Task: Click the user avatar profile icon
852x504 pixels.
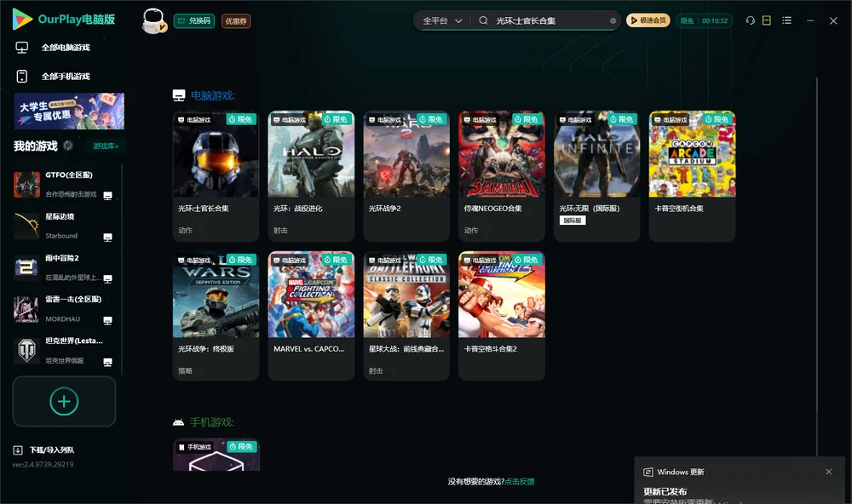Action: (x=153, y=21)
